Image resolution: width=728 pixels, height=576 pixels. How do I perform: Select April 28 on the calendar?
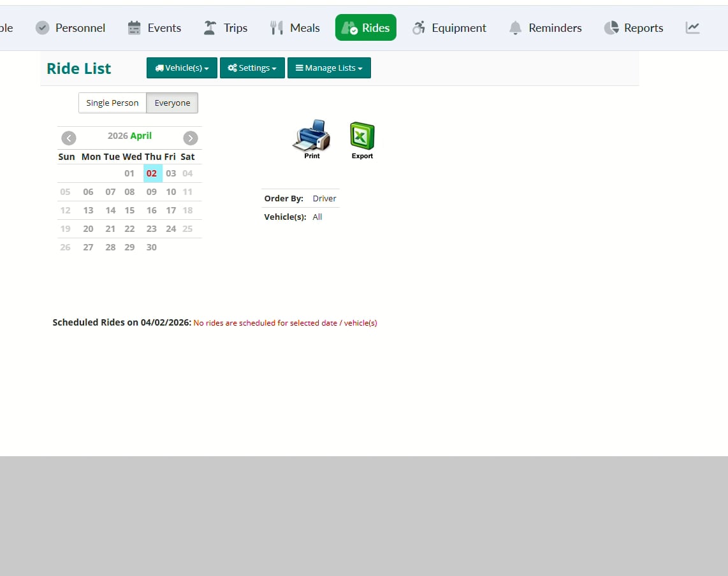pyautogui.click(x=110, y=248)
